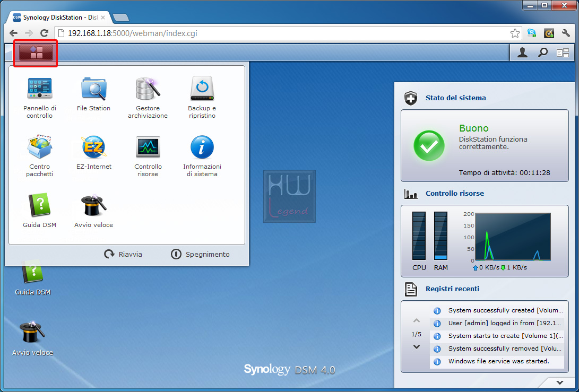Select the Synology DiskStation browser tab

(x=59, y=18)
